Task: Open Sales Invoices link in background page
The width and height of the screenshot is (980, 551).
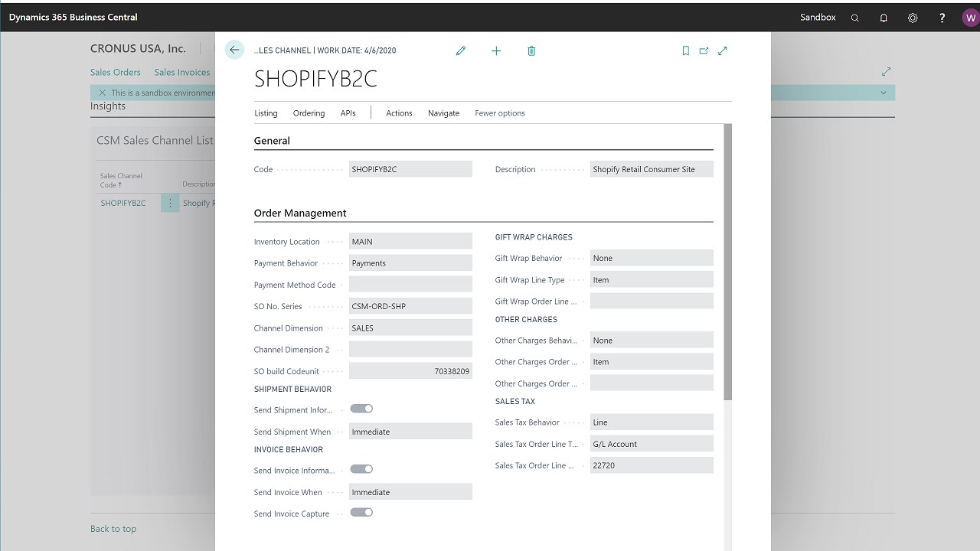Action: (x=182, y=72)
